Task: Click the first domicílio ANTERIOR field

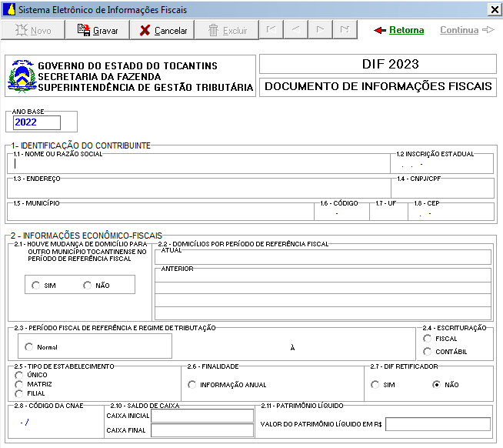Action: pyautogui.click(x=323, y=276)
